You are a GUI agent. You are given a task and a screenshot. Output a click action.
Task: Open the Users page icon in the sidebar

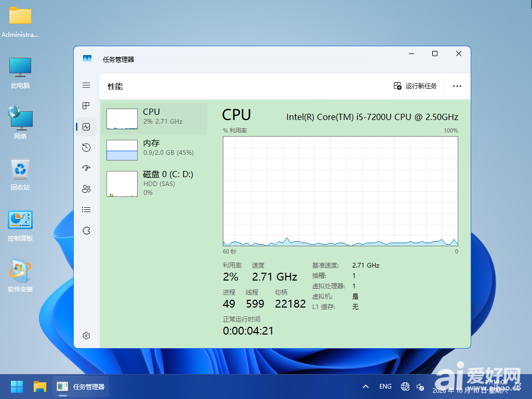86,189
